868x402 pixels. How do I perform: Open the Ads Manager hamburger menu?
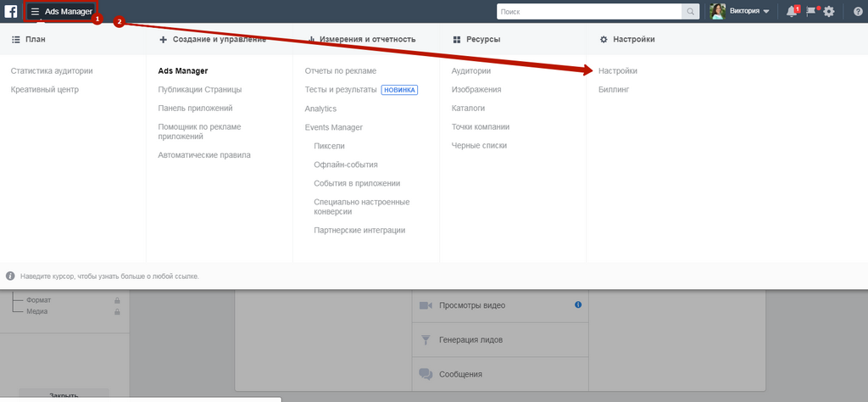tap(61, 12)
